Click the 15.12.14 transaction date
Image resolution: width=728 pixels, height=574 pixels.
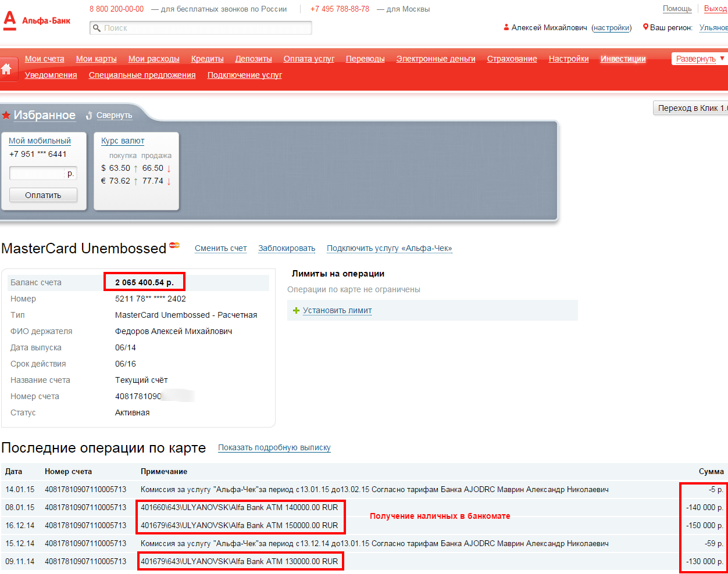click(20, 543)
